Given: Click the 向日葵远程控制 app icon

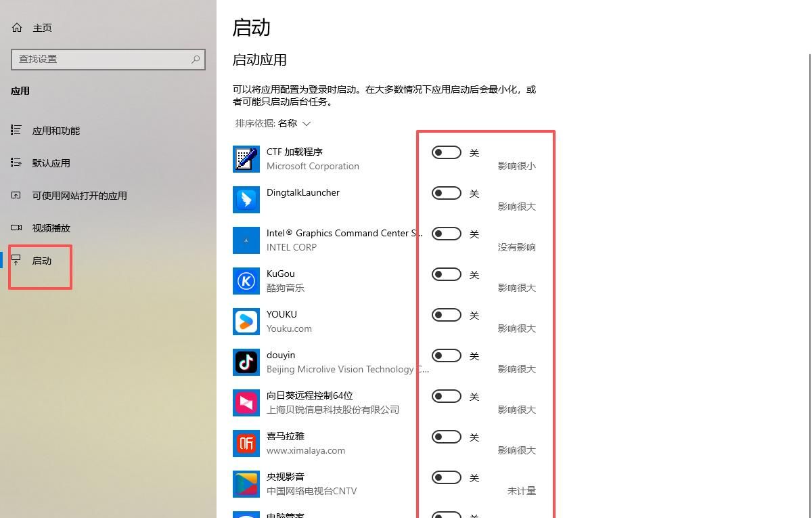Looking at the screenshot, I should pos(246,402).
